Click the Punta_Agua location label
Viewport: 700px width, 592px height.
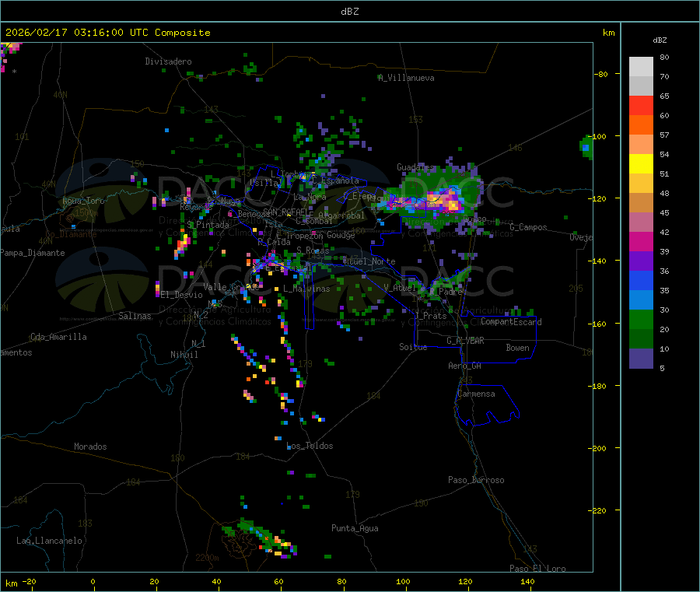355,528
